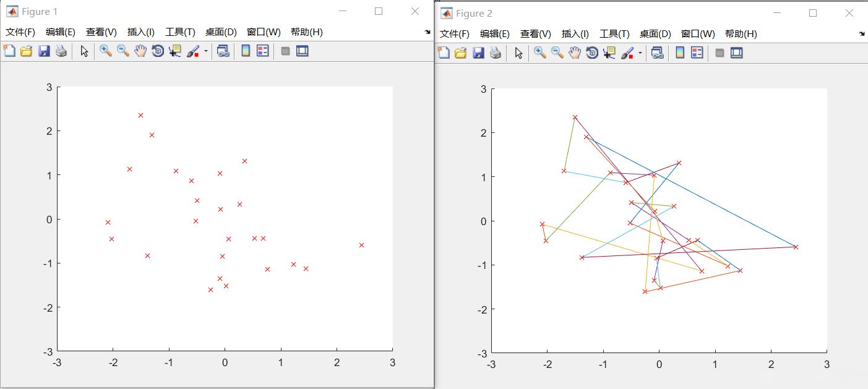
Task: Open 窗口(W) menu in Figure 2
Action: coord(698,34)
